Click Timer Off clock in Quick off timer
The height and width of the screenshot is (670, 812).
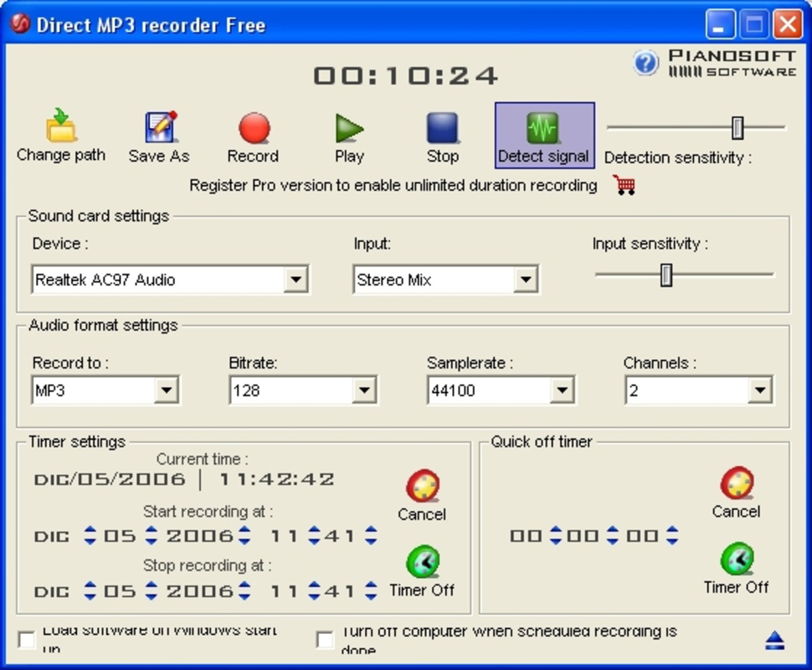pos(737,559)
